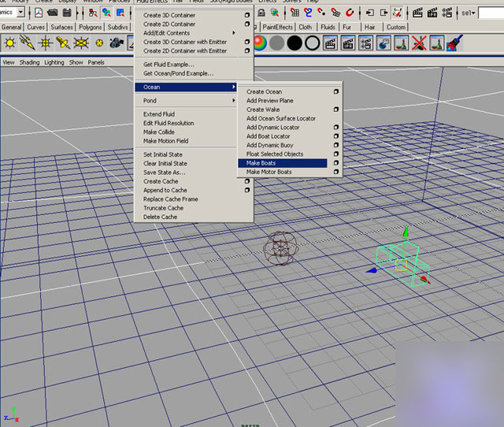Toggle the construction history icon
504x427 pixels.
click(398, 13)
